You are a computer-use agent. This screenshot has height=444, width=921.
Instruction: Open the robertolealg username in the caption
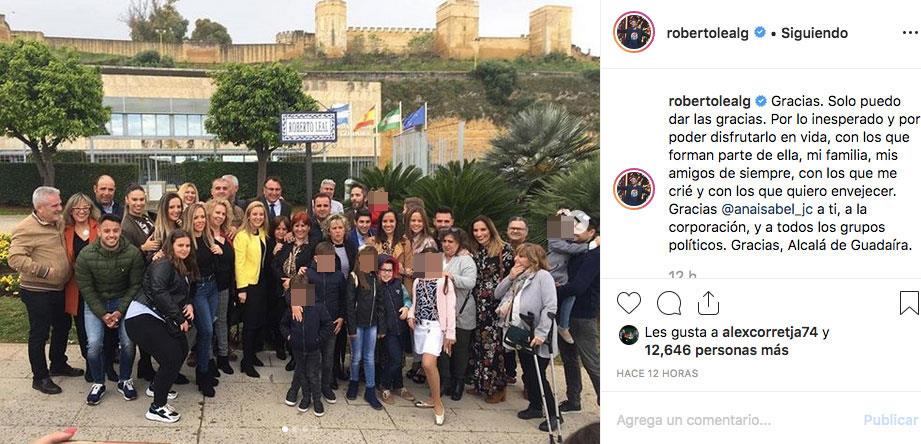click(710, 101)
